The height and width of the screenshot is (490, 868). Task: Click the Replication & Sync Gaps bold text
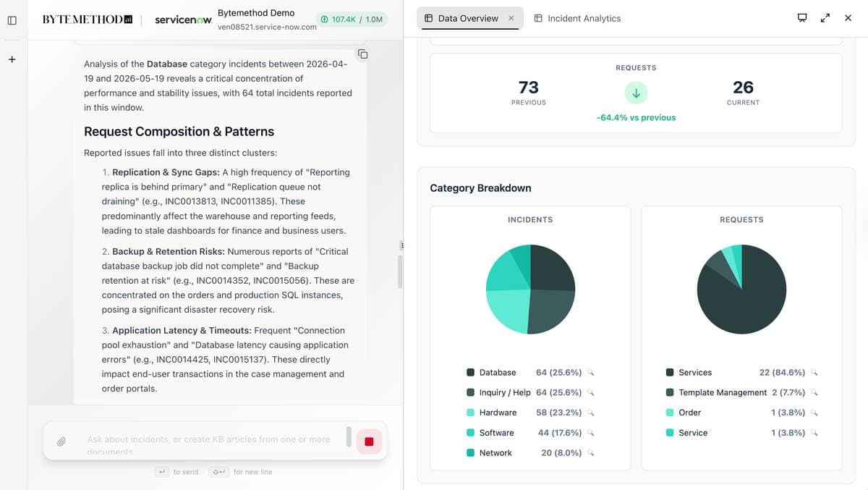point(166,172)
